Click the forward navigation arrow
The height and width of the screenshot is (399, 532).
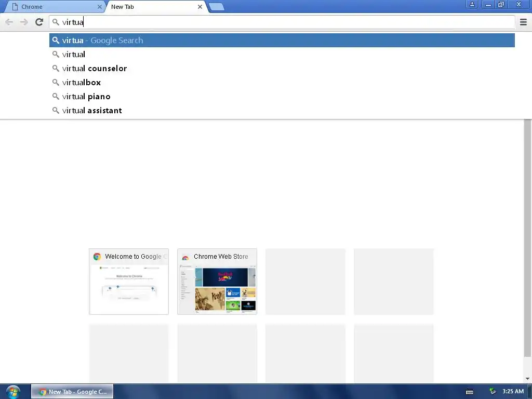click(24, 22)
